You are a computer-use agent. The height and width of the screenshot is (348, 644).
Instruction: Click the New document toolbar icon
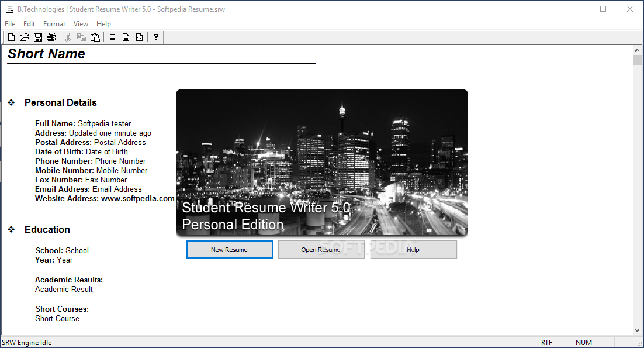point(11,37)
